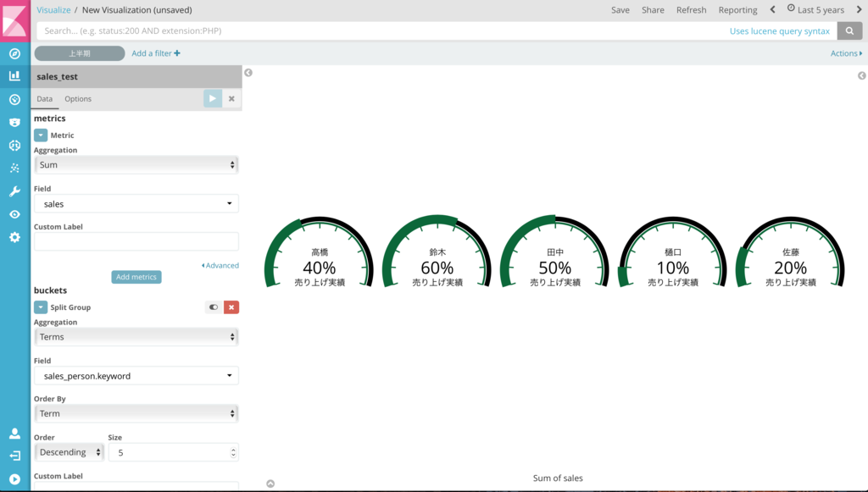Open the sales_person.keyword Field dropdown
Screen dimensions: 868x492
click(136, 376)
